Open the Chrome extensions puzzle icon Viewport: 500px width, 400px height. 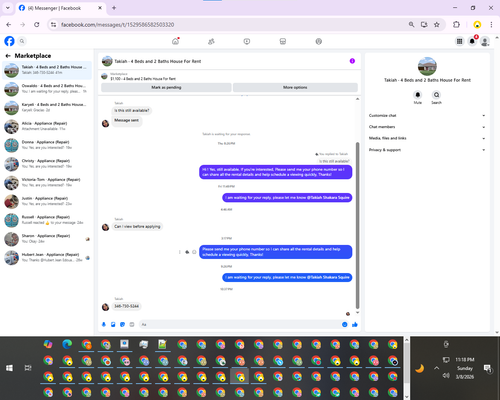[456, 24]
